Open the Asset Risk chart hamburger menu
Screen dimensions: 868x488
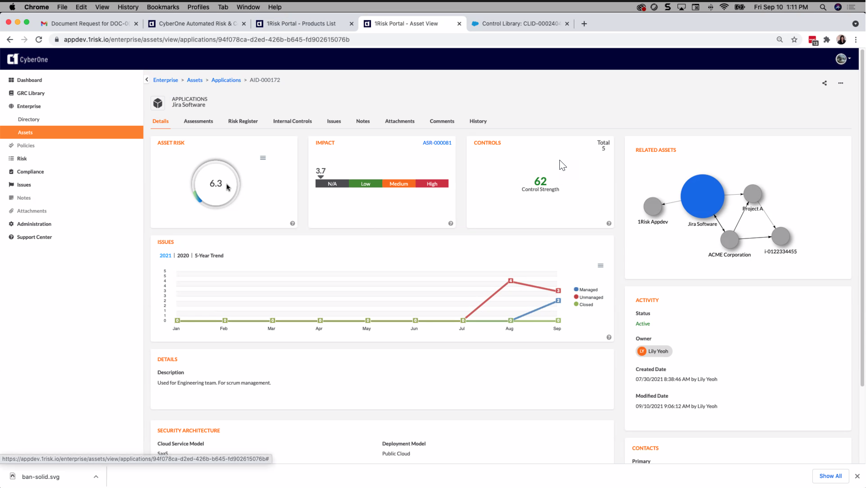tap(263, 158)
